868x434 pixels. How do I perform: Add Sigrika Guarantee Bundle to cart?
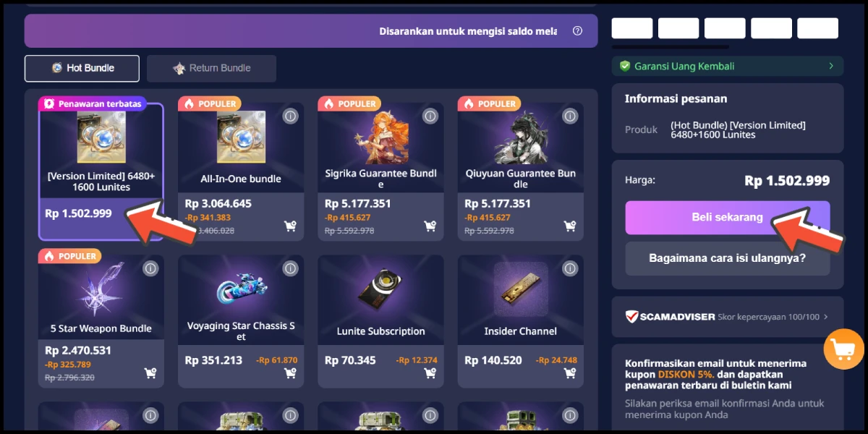pyautogui.click(x=430, y=226)
